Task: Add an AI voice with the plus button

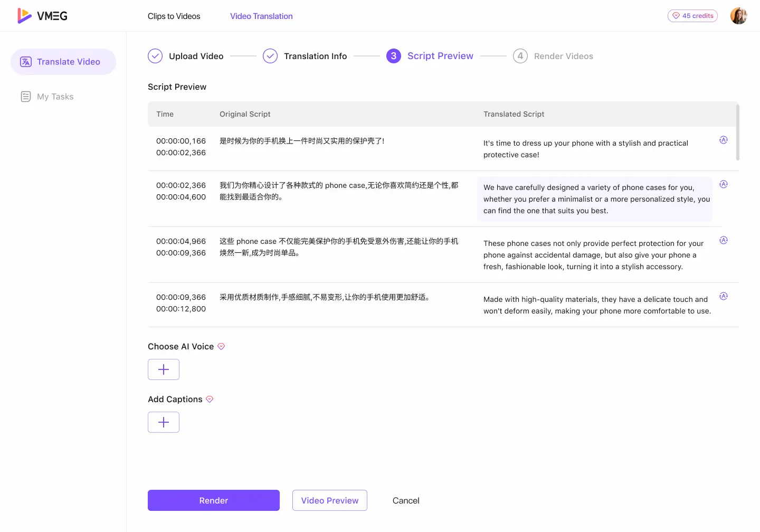Action: pos(163,369)
